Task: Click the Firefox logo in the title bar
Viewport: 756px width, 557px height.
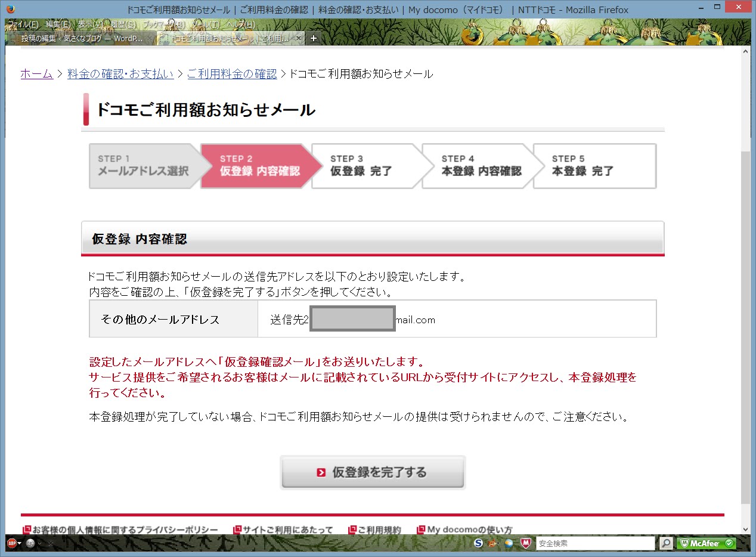Action: point(10,10)
